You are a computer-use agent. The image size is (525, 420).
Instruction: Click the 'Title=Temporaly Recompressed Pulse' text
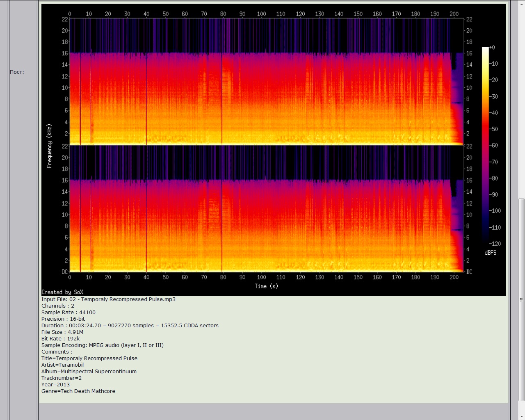89,358
